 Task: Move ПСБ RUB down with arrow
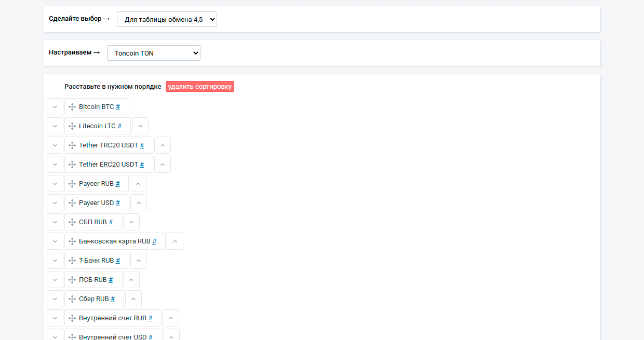tap(55, 280)
